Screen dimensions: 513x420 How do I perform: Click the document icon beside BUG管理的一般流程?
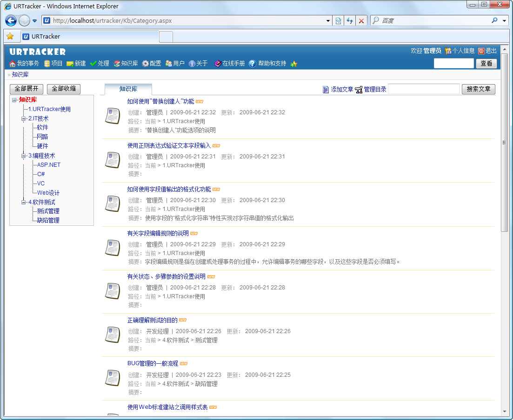pos(113,378)
